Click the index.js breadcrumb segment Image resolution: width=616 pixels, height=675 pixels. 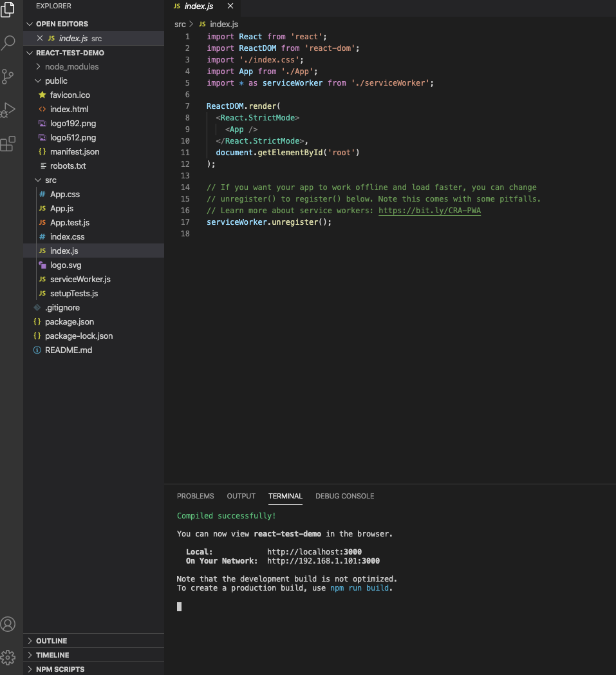(224, 24)
